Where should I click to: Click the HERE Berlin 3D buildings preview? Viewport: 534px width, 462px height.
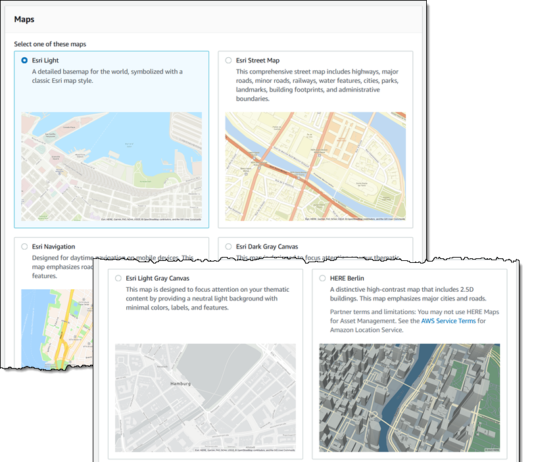(409, 398)
